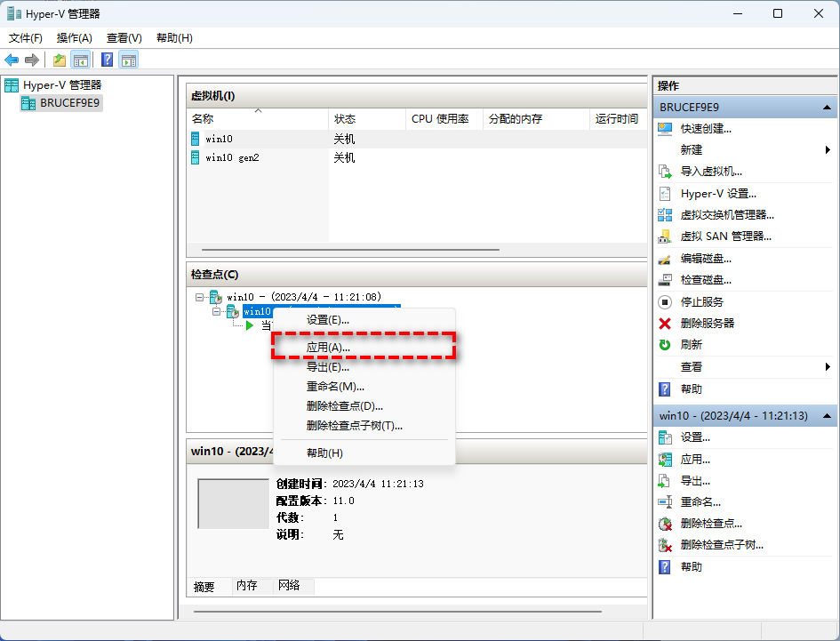This screenshot has height=641, width=840.
Task: Click the blue help toolbar icon
Action: click(x=108, y=60)
